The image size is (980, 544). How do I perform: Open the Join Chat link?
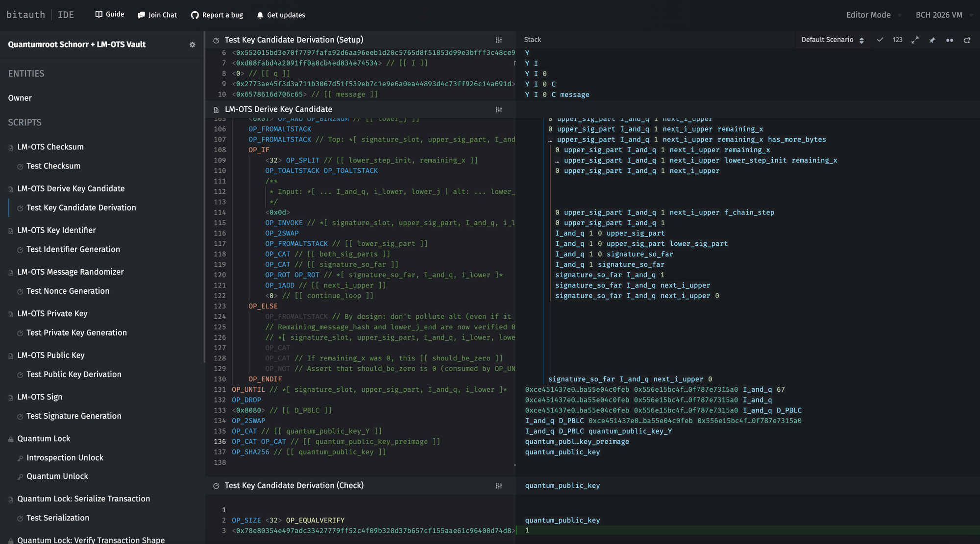pos(157,15)
